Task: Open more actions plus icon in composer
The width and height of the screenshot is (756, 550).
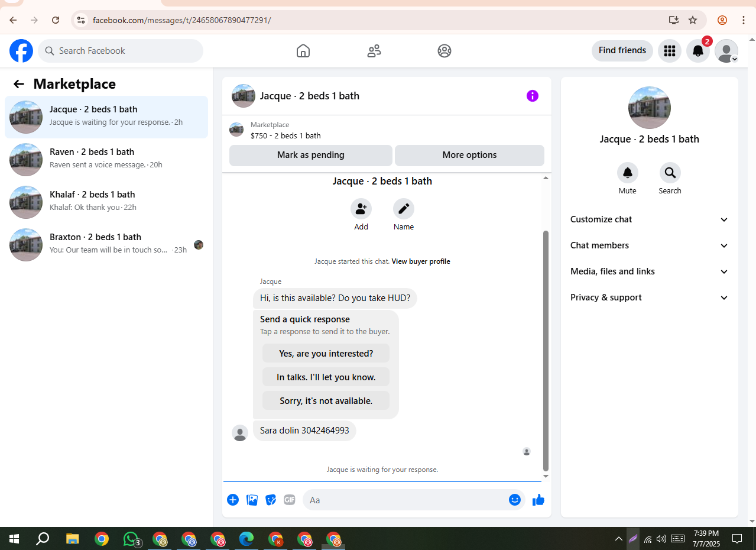Action: click(x=233, y=500)
